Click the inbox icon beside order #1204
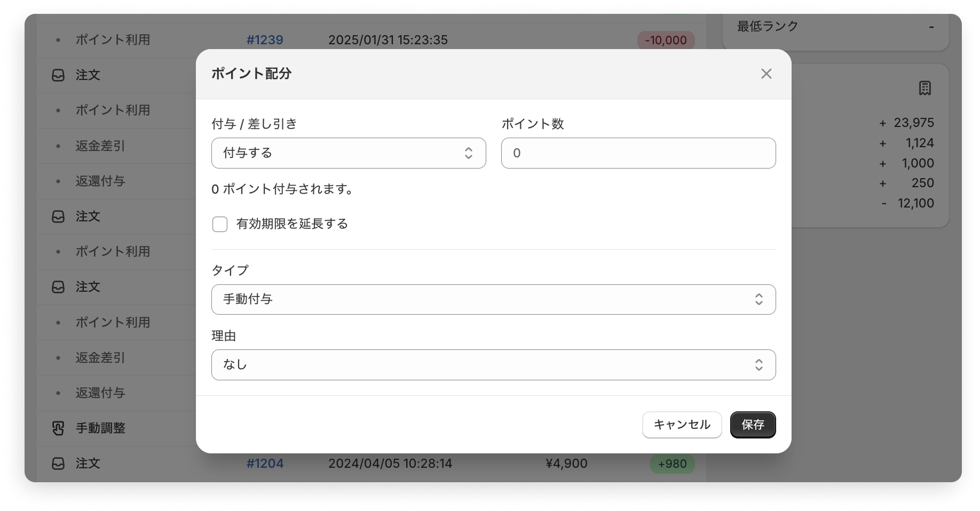Viewport: 980px width, 511px height. (58, 464)
